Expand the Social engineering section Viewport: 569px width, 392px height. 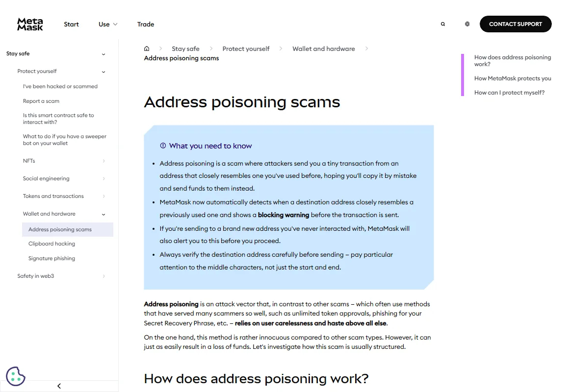pos(103,178)
